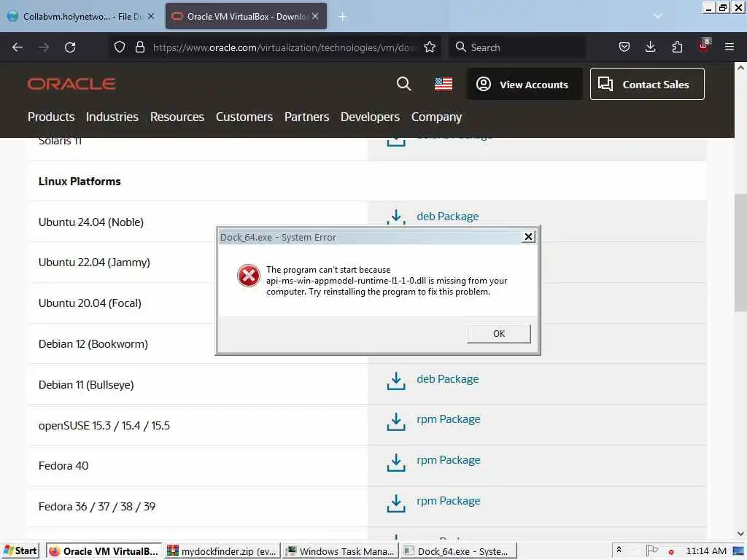Click the page vertical scrollbar thumb

click(x=740, y=252)
